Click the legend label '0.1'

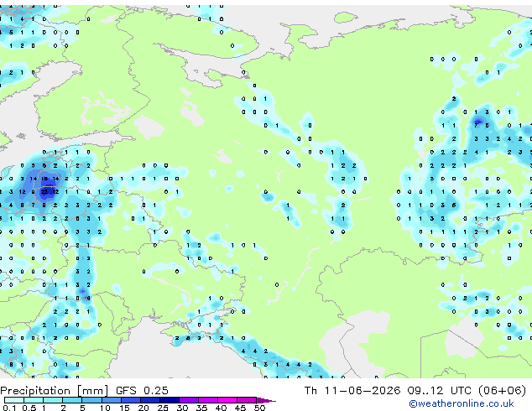tap(9, 408)
